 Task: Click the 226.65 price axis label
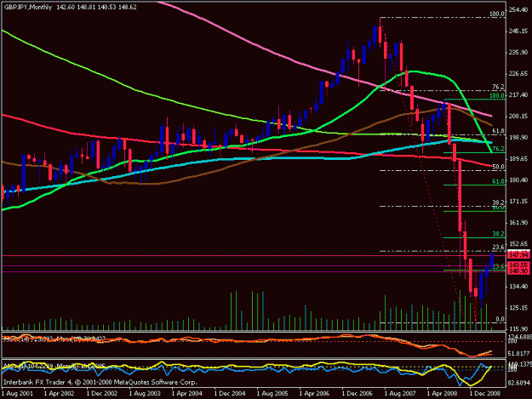(x=518, y=73)
